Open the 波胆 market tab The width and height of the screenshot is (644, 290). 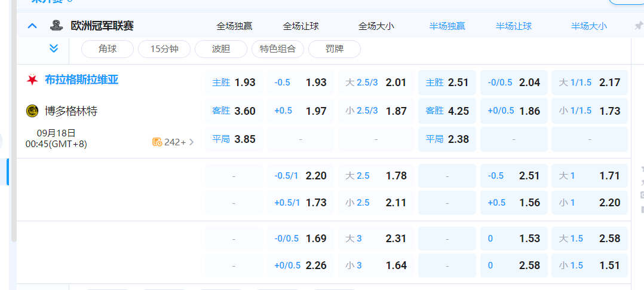coord(221,49)
